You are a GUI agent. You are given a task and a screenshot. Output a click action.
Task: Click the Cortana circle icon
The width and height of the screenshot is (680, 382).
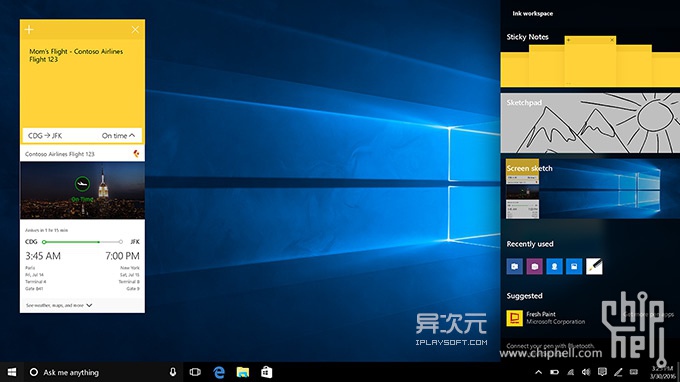[x=33, y=372]
